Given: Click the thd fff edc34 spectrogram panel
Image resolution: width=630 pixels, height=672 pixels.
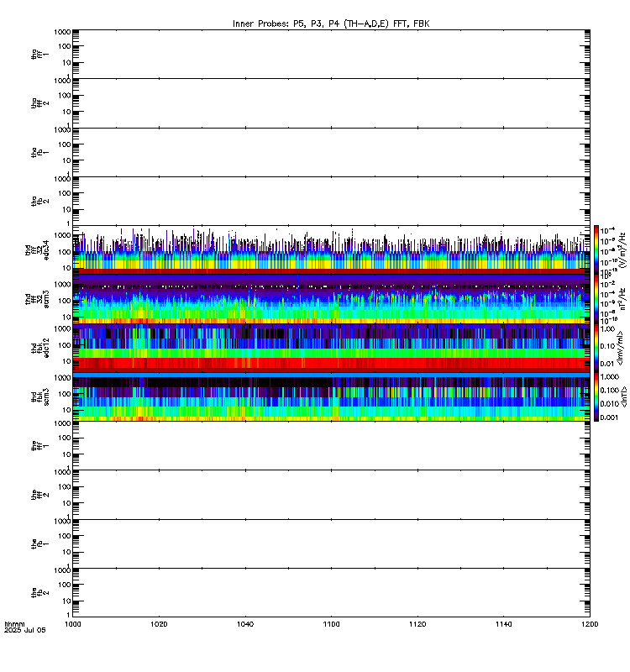Looking at the screenshot, I should click(331, 249).
